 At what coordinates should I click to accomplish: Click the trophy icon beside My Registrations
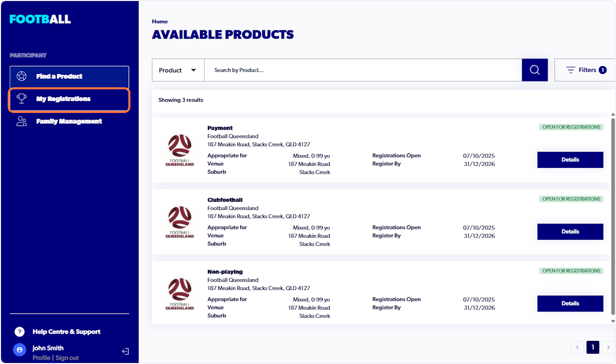[22, 99]
